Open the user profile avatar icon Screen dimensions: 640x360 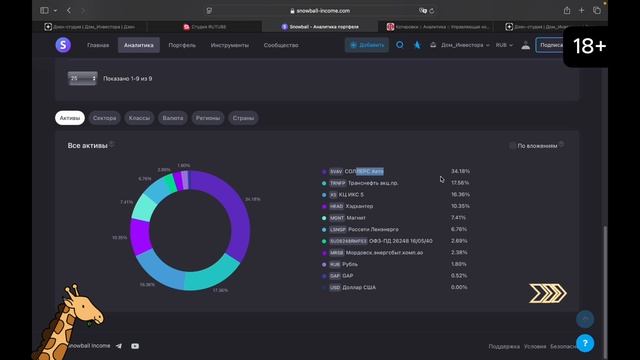(526, 45)
